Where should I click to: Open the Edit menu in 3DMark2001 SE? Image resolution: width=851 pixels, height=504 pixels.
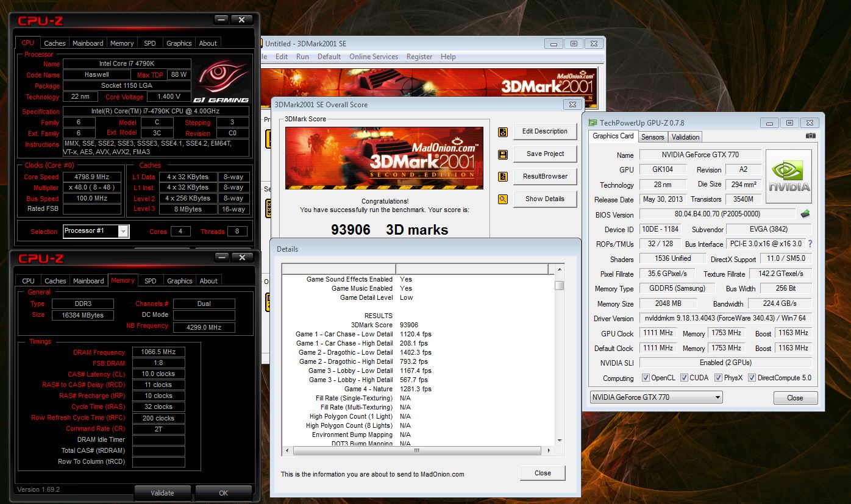click(x=282, y=57)
